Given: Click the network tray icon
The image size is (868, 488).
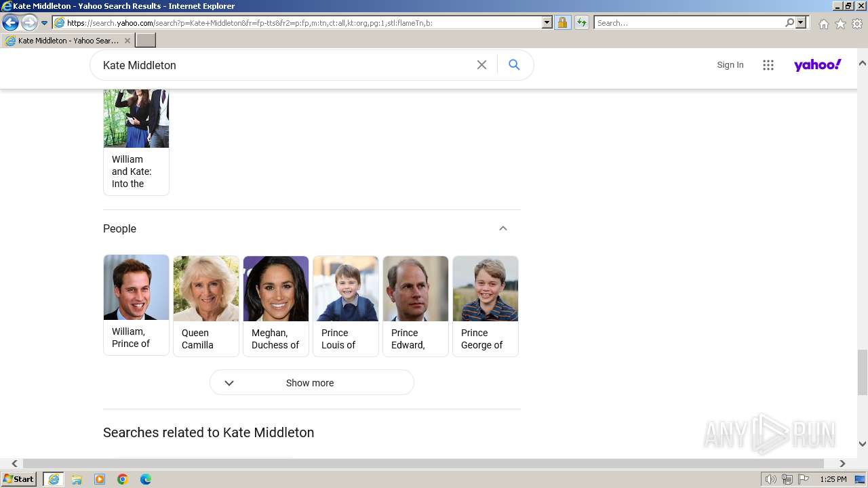Looking at the screenshot, I should (787, 479).
